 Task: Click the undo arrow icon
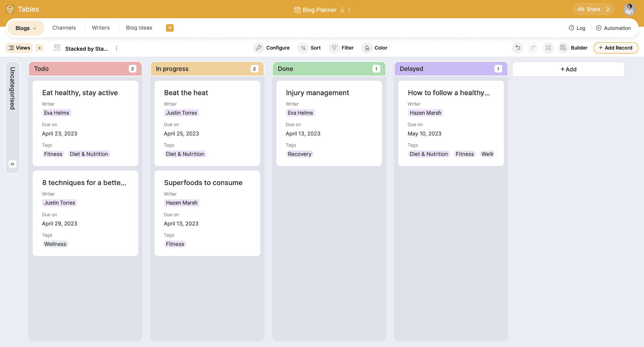click(517, 48)
